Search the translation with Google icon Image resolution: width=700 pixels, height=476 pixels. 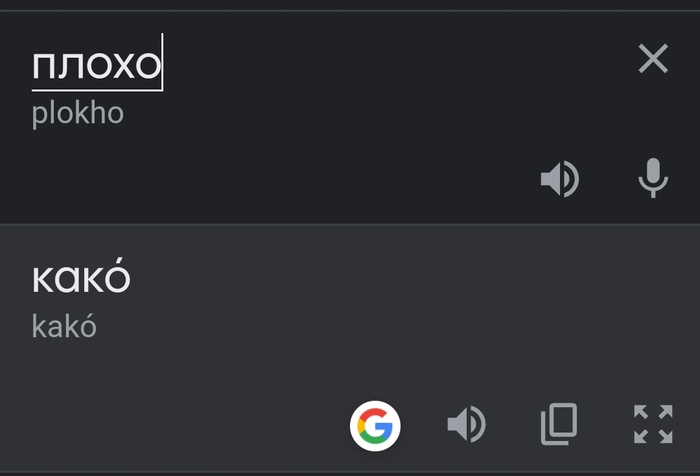(x=375, y=426)
